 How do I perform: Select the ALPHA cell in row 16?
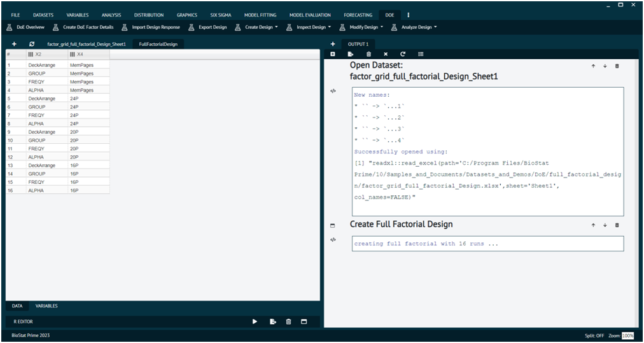tap(47, 190)
